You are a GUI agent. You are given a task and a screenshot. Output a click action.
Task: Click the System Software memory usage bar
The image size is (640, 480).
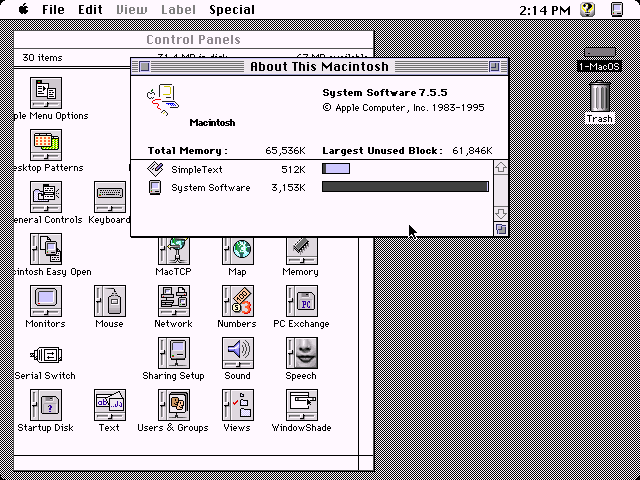pos(405,187)
